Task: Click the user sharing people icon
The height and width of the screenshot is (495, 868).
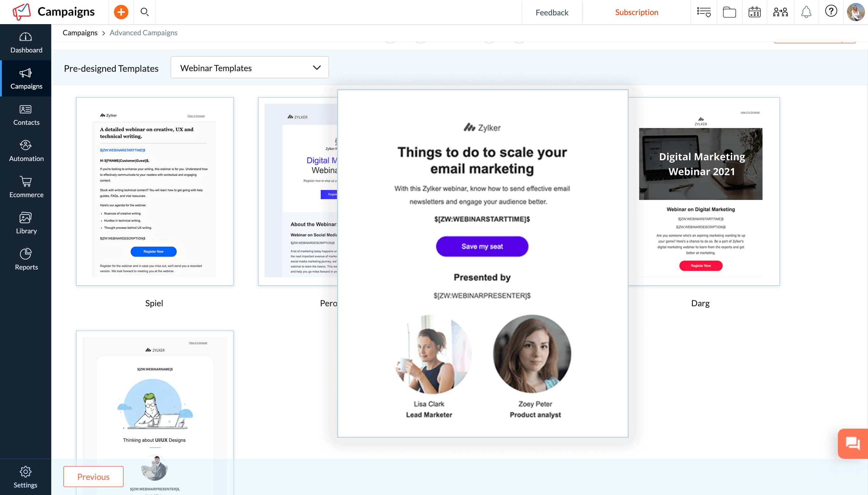Action: (x=780, y=12)
